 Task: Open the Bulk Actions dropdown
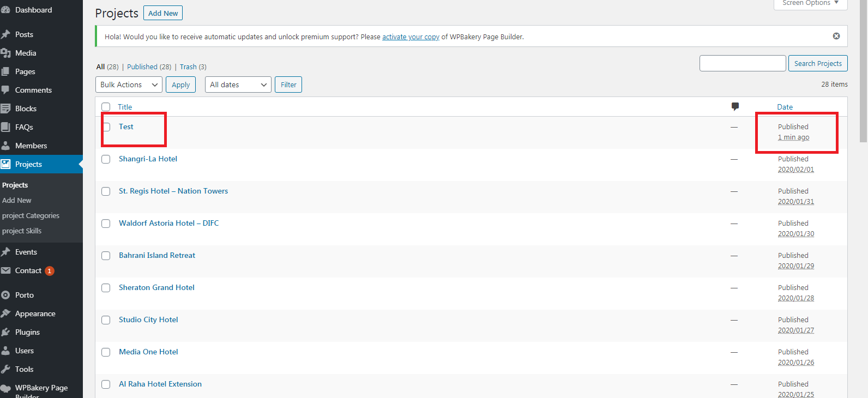[x=129, y=85]
